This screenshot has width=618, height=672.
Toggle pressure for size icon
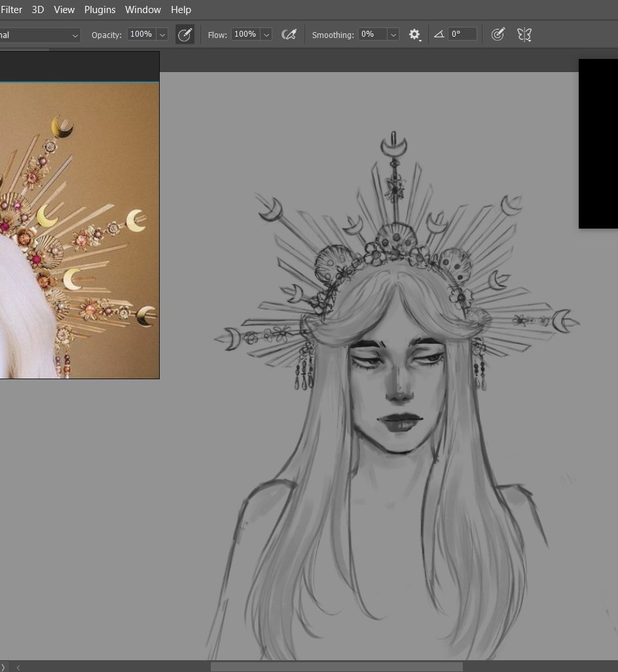click(x=498, y=34)
